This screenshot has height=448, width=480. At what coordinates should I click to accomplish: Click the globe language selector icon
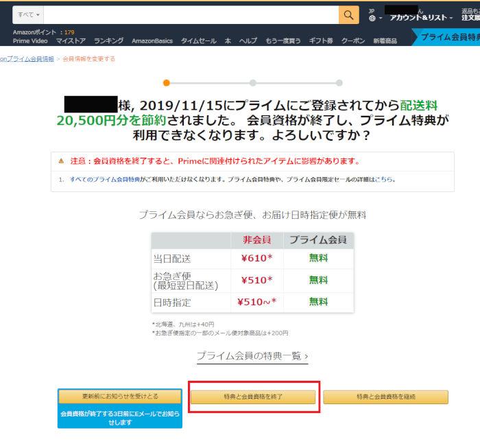(372, 19)
